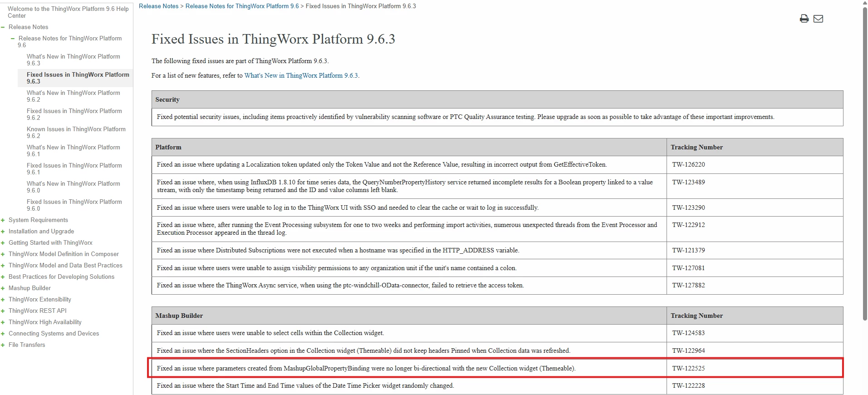Screen dimensions: 868x395
Task: Select Fixed Issues in ThingWorx Platform 9.6.3 sidebar item
Action: pyautogui.click(x=78, y=78)
